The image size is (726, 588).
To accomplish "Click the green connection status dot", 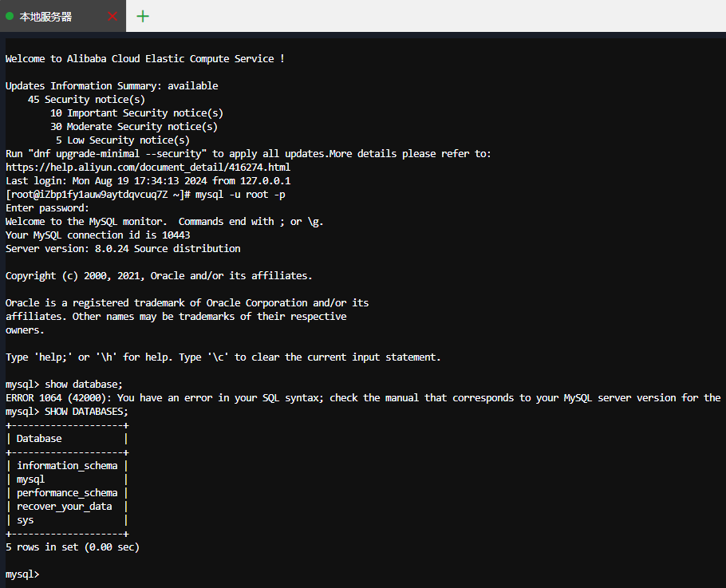I will pos(10,16).
